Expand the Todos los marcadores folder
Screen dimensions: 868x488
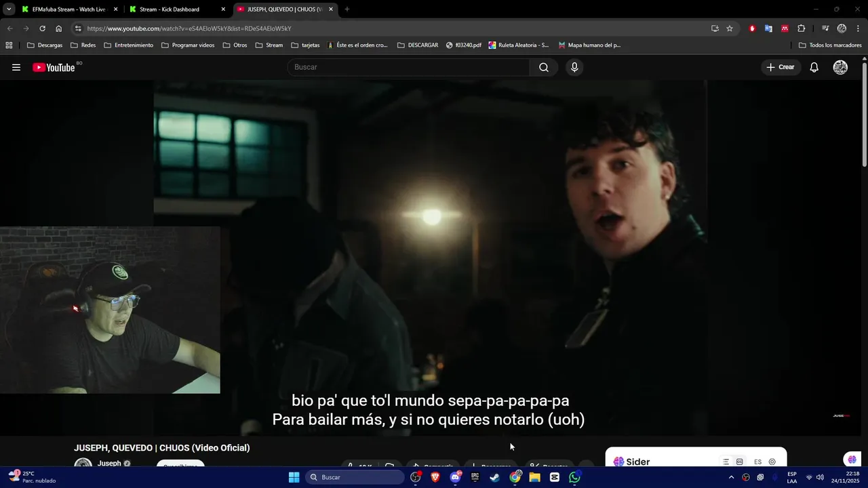(830, 45)
